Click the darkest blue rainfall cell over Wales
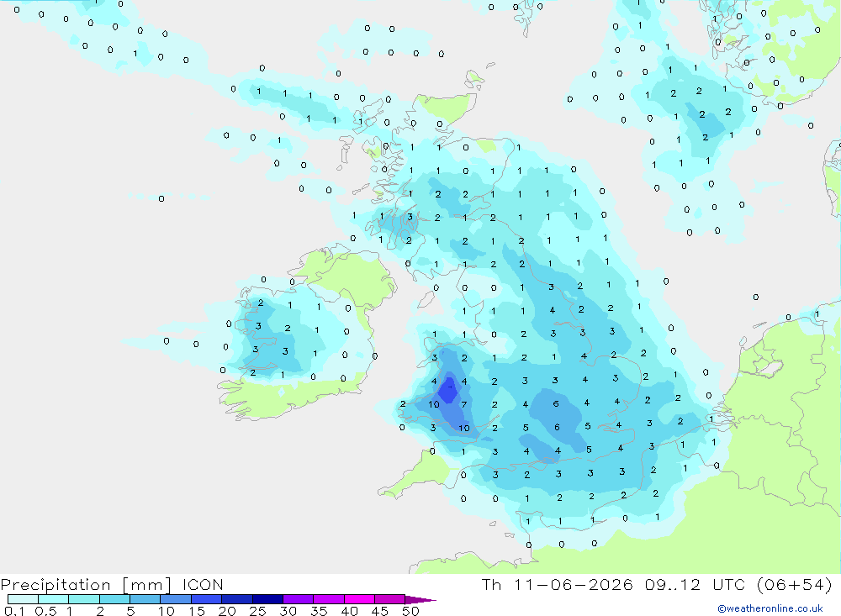841x616 pixels. [448, 390]
